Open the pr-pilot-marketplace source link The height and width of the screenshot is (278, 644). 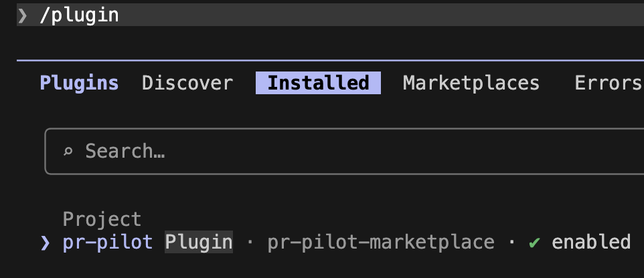point(381,242)
